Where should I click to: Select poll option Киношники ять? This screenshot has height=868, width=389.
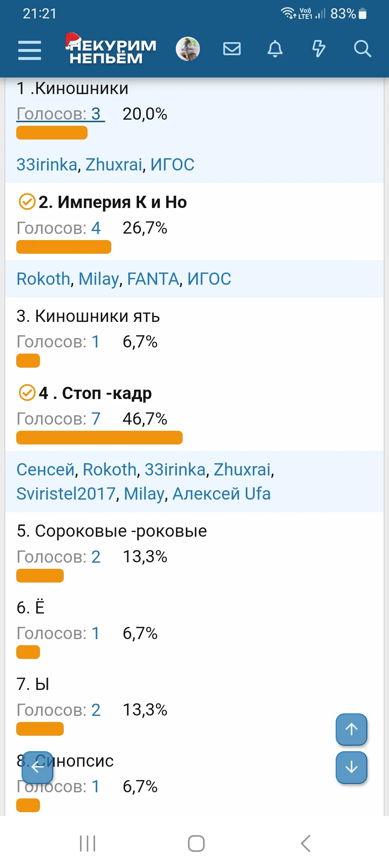89,316
